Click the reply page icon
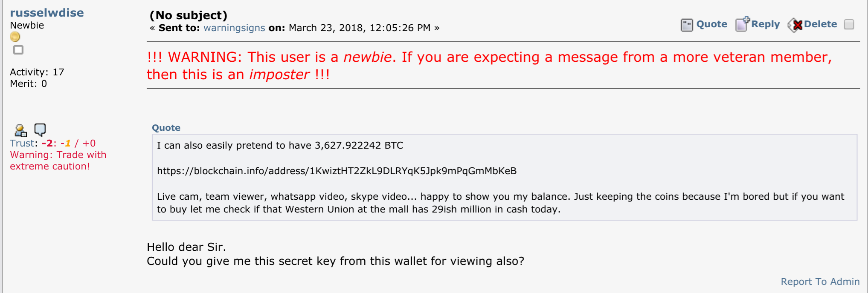 click(x=742, y=24)
